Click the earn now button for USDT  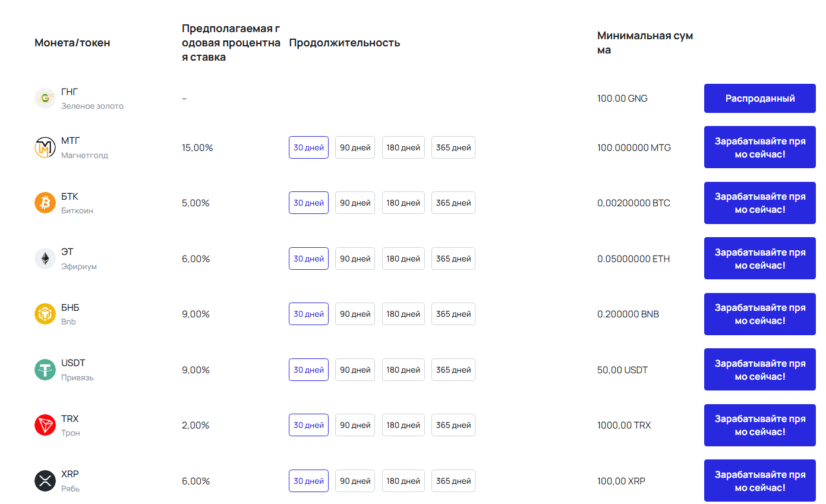[759, 370]
